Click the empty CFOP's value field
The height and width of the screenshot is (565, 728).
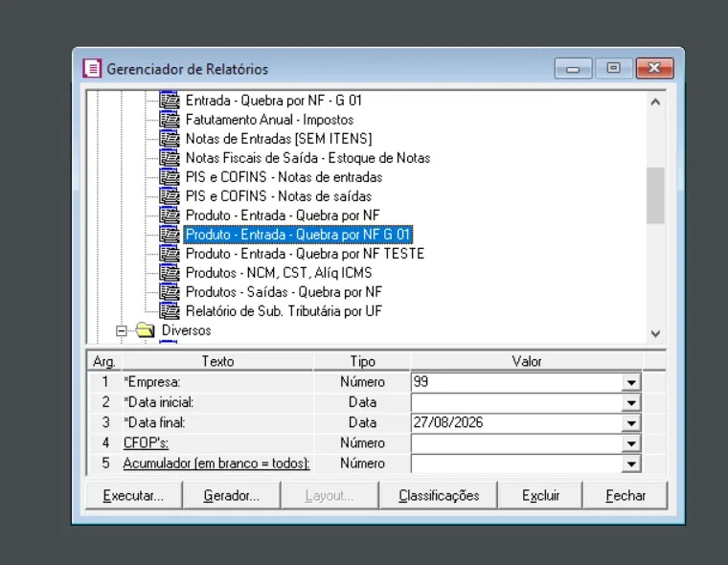515,443
